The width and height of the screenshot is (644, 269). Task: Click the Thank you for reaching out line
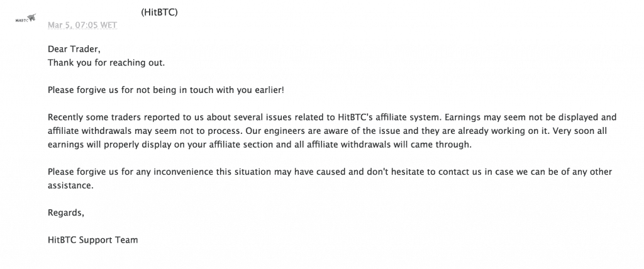(106, 63)
